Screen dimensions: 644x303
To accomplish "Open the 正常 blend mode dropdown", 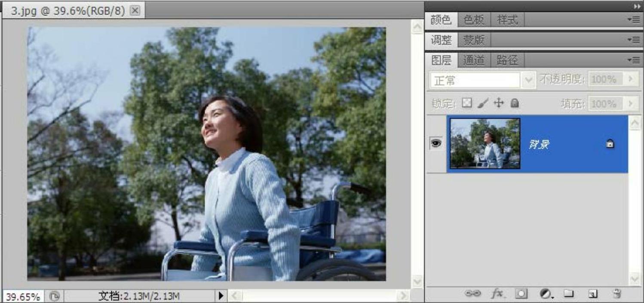I will (x=529, y=80).
